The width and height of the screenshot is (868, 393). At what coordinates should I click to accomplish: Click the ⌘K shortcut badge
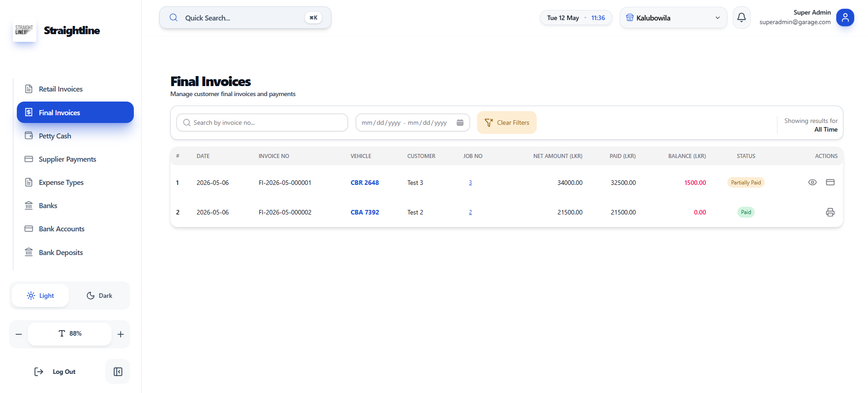click(313, 18)
